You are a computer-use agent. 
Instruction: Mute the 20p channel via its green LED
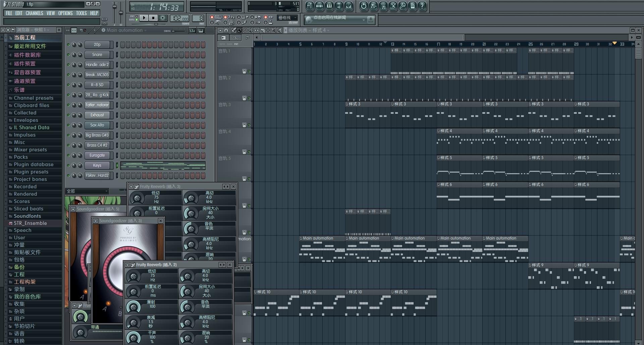pyautogui.click(x=68, y=45)
